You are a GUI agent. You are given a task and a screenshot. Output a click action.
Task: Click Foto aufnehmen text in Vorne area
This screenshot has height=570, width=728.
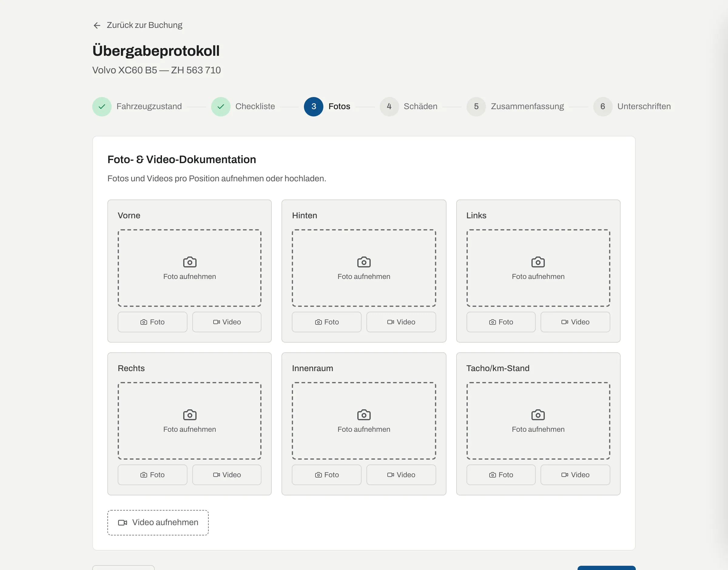click(x=190, y=277)
